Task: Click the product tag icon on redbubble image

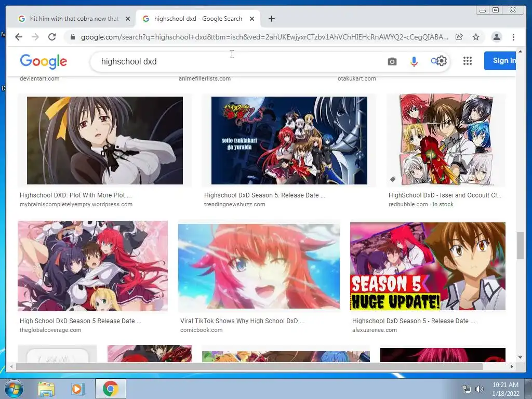Action: point(393,179)
